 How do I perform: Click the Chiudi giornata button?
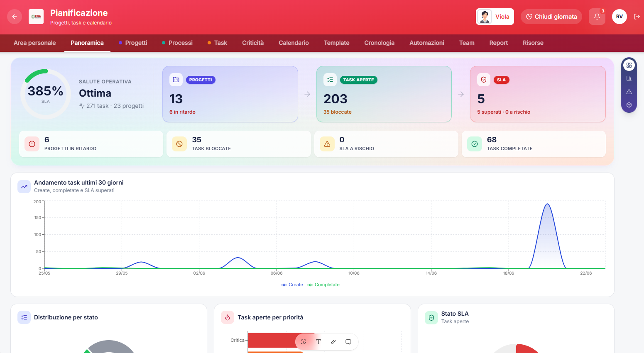click(551, 17)
